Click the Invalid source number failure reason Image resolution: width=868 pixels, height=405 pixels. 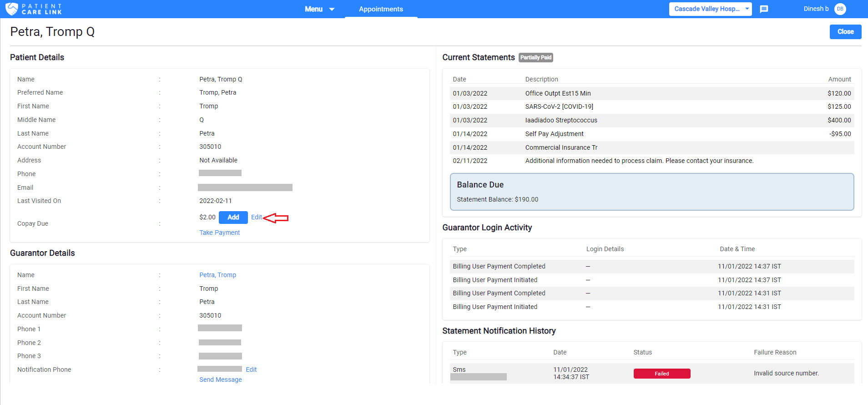(786, 373)
